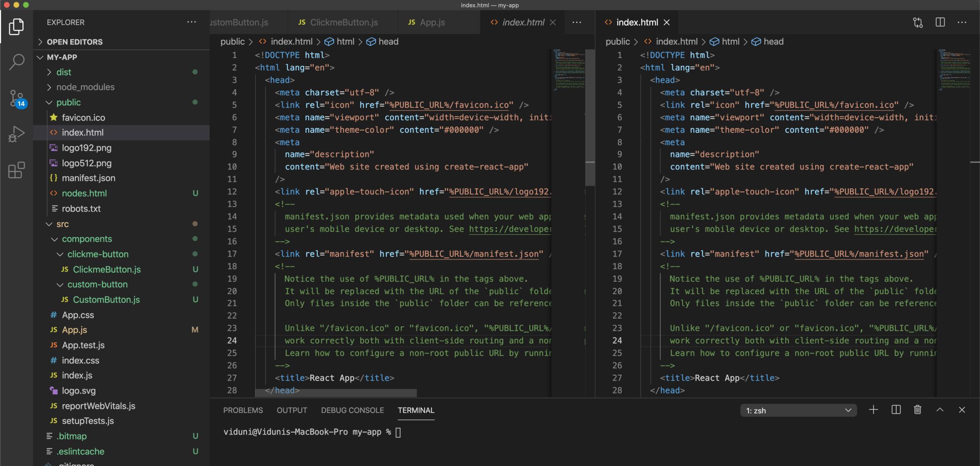This screenshot has width=980, height=466.
Task: Open the Extensions view
Action: [x=16, y=170]
